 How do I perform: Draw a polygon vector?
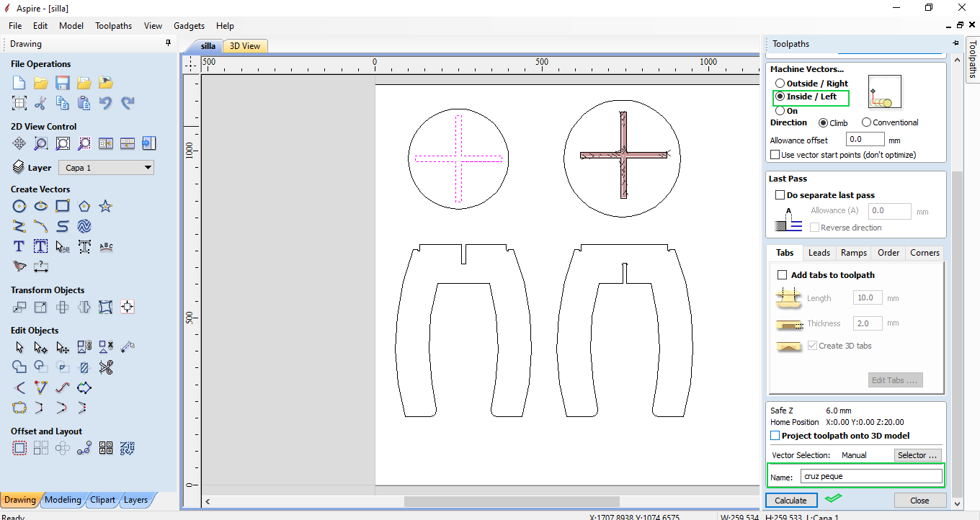(x=84, y=207)
